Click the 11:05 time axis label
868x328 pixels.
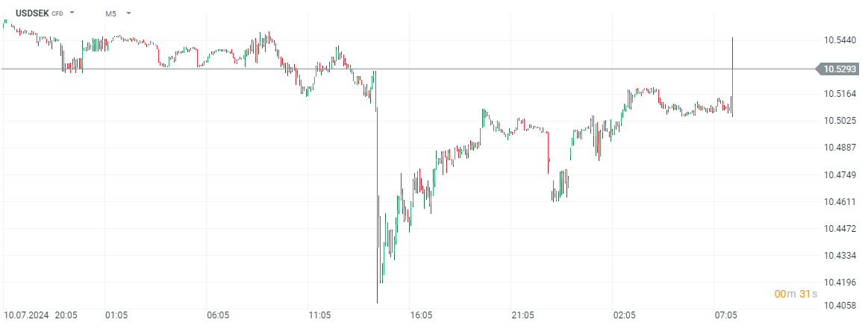319,316
